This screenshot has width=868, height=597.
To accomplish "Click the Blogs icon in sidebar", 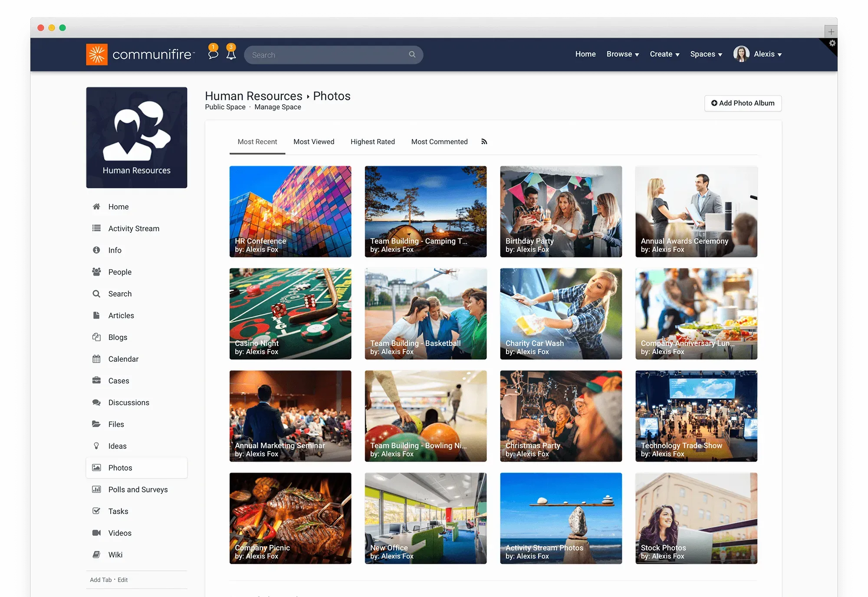I will tap(96, 337).
